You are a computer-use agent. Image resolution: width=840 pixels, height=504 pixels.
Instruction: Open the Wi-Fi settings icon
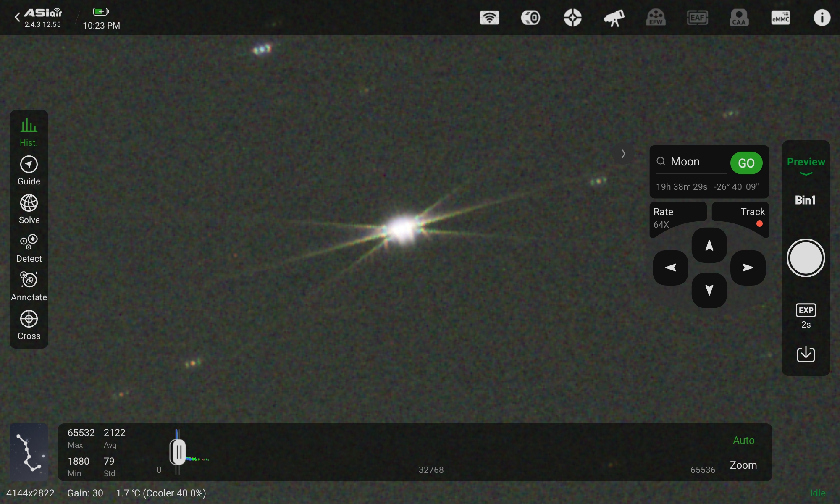tap(489, 18)
